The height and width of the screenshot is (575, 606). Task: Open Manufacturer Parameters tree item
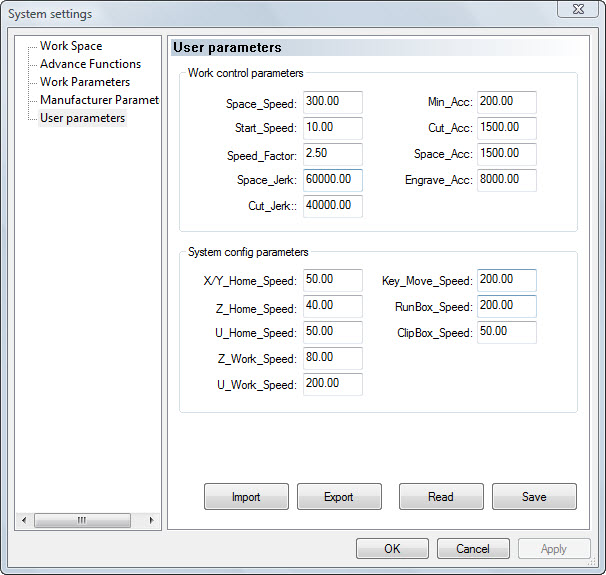[99, 100]
